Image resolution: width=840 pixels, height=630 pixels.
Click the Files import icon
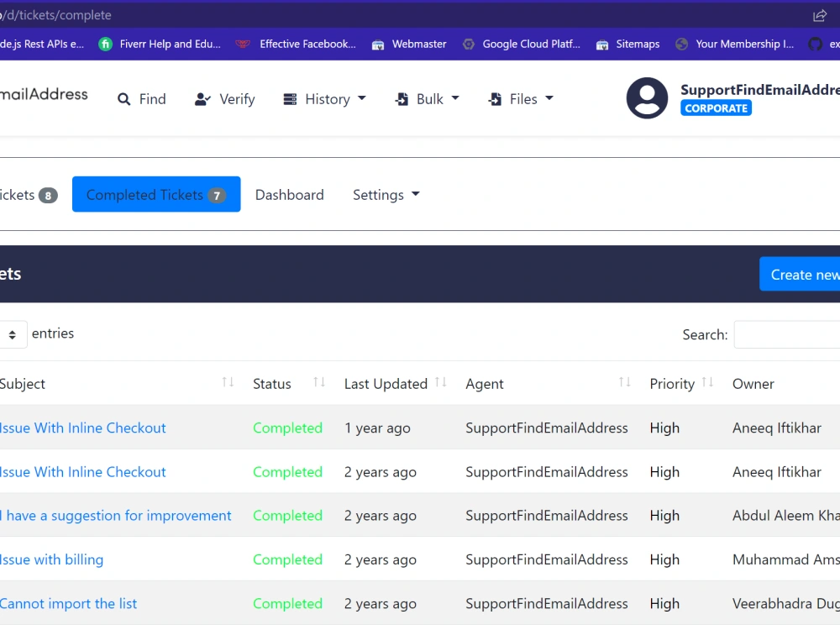(495, 99)
